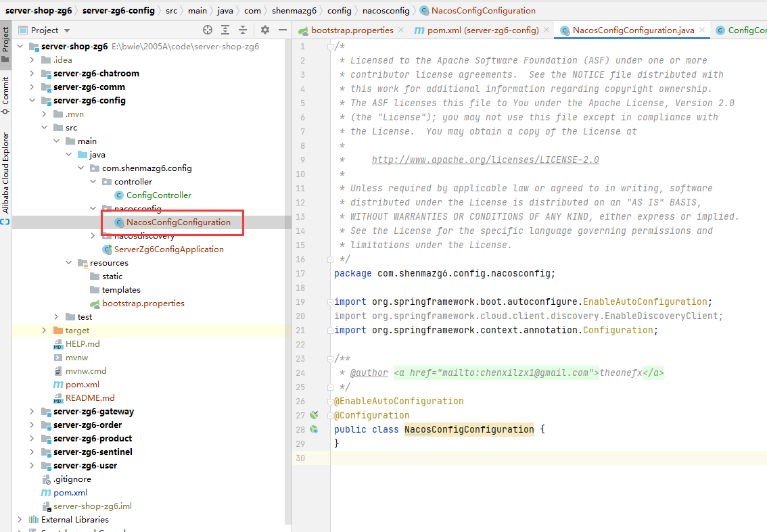Click server-zg6-config in breadcrumb
The image size is (767, 532).
[118, 11]
